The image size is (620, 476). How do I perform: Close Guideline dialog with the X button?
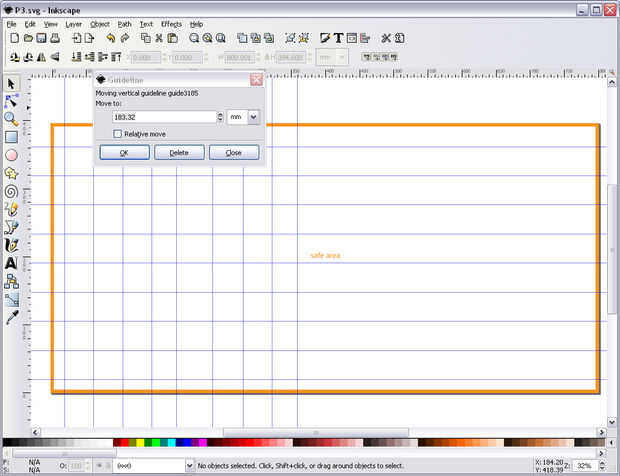[x=257, y=80]
